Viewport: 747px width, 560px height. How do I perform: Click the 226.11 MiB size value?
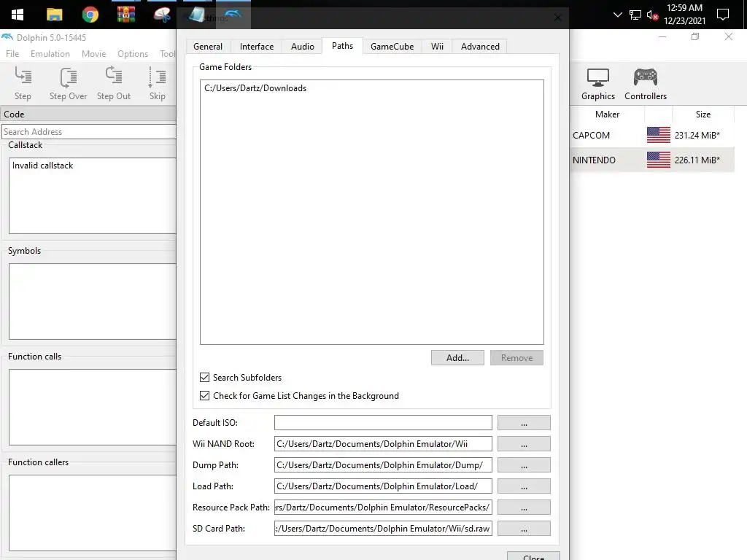click(697, 160)
